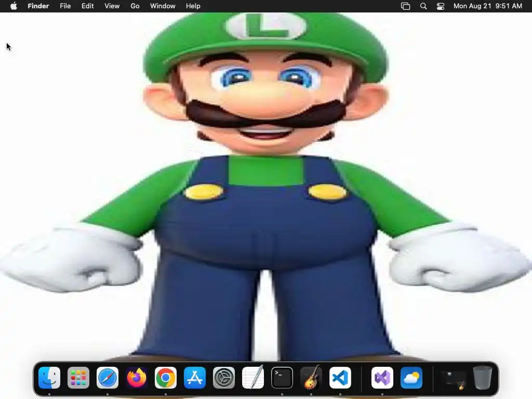
Task: Open Visual Studio purple icon in Dock
Action: 382,378
